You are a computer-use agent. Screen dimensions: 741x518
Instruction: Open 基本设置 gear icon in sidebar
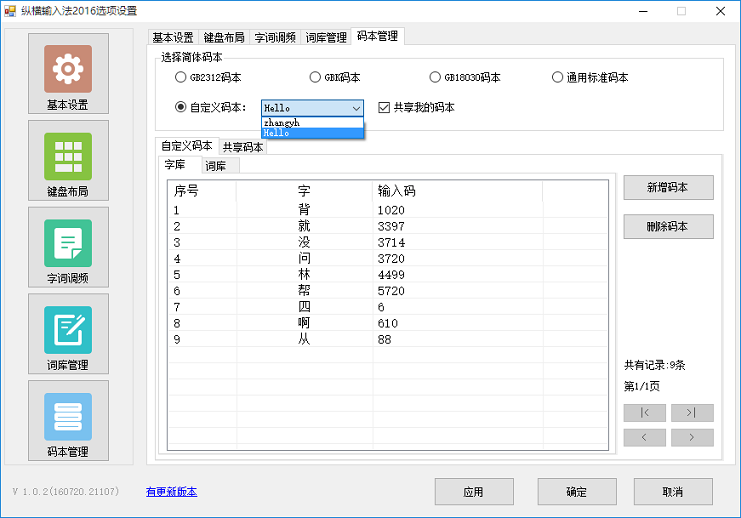[68, 69]
